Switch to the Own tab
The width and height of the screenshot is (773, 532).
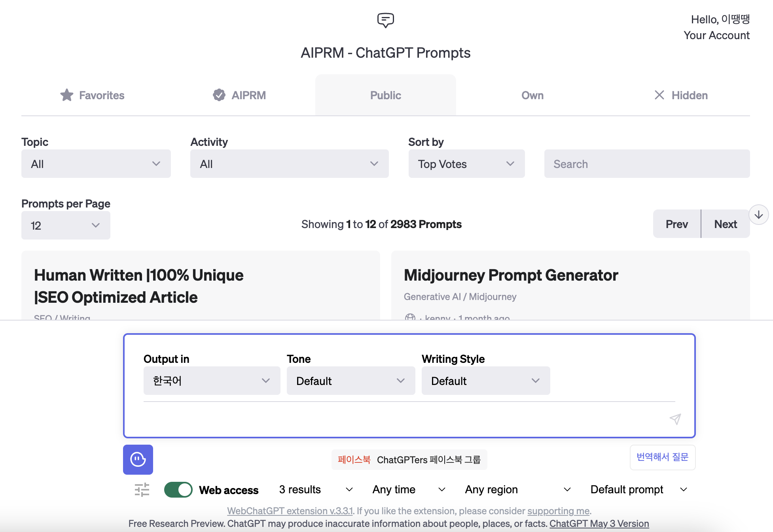(x=532, y=95)
